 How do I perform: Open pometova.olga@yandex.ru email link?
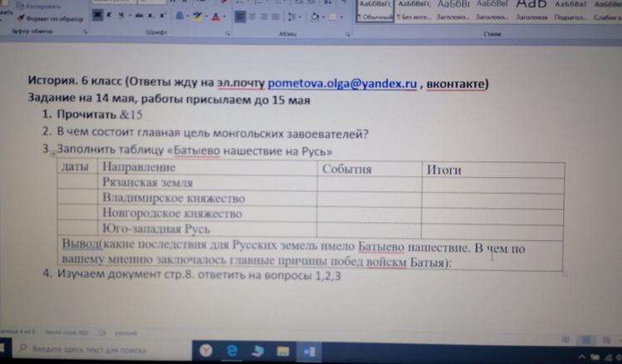342,84
